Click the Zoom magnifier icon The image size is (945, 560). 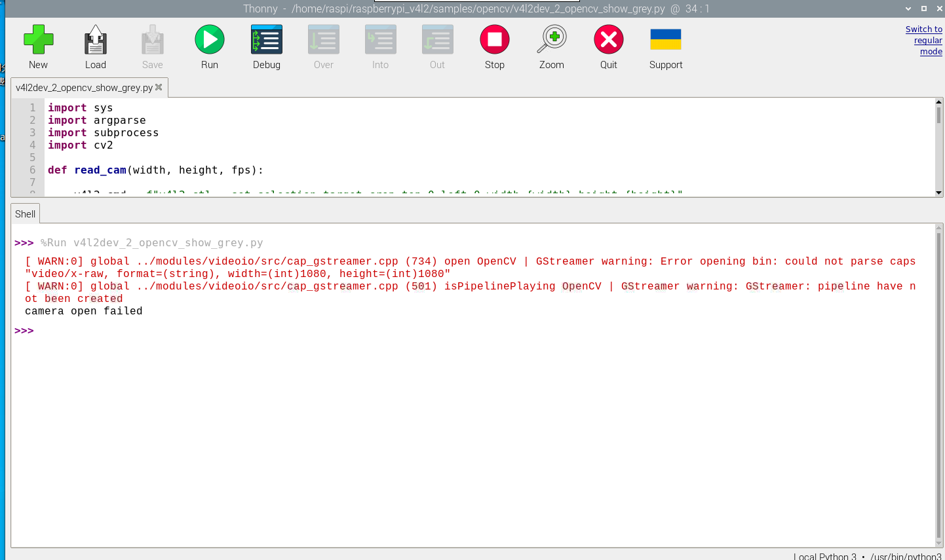(x=551, y=40)
